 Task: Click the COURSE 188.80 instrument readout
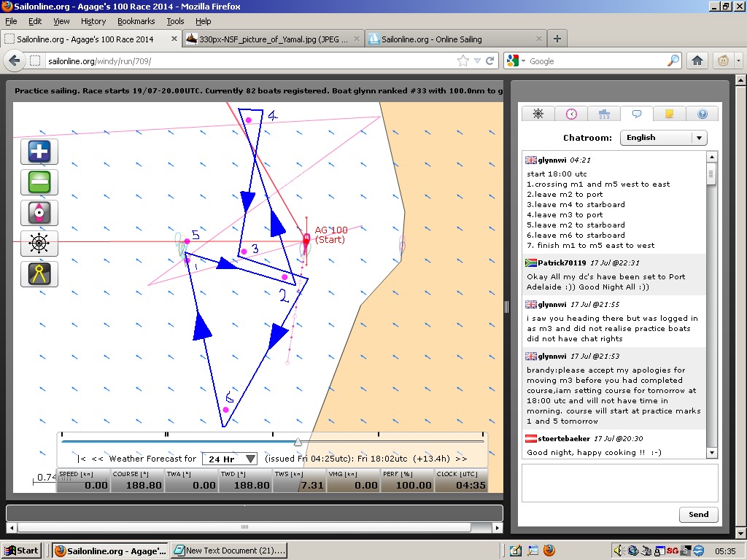137,481
